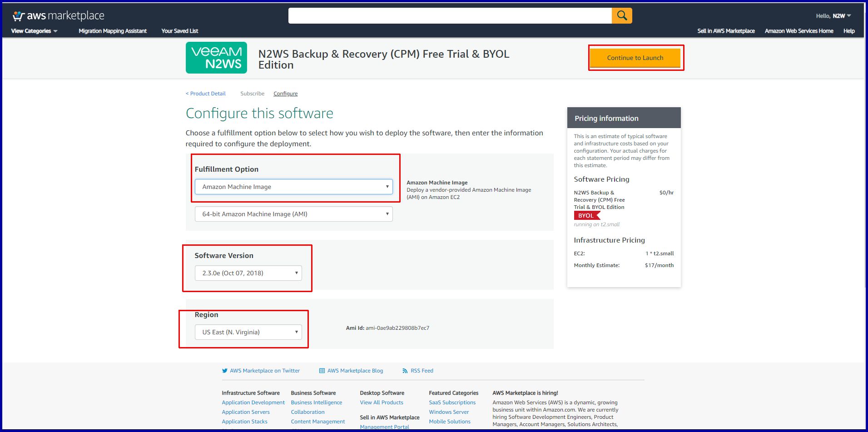
Task: Click the AWS Marketplace logo
Action: (x=58, y=16)
